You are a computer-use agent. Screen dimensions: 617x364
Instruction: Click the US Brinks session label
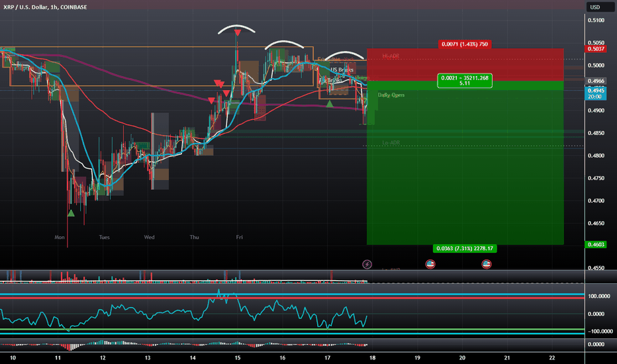click(x=342, y=69)
